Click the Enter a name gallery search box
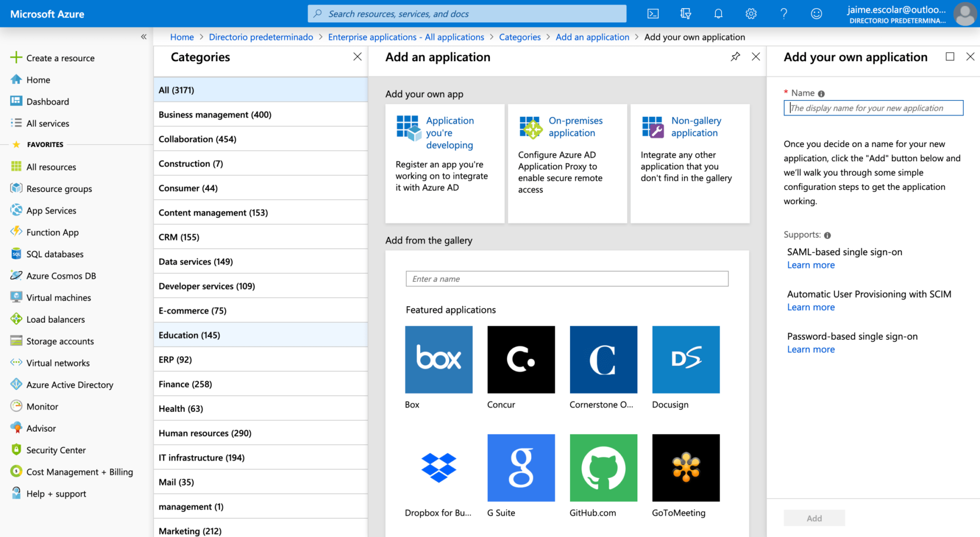This screenshot has height=537, width=980. (x=567, y=279)
